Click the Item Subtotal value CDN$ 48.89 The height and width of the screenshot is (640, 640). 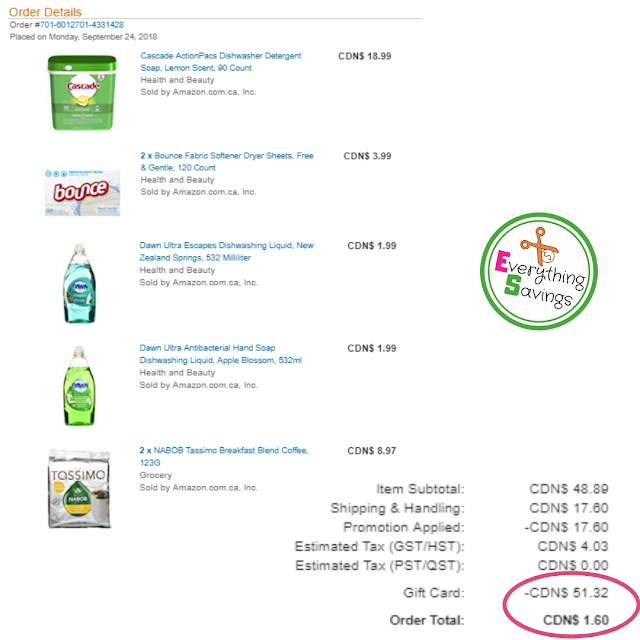[569, 489]
